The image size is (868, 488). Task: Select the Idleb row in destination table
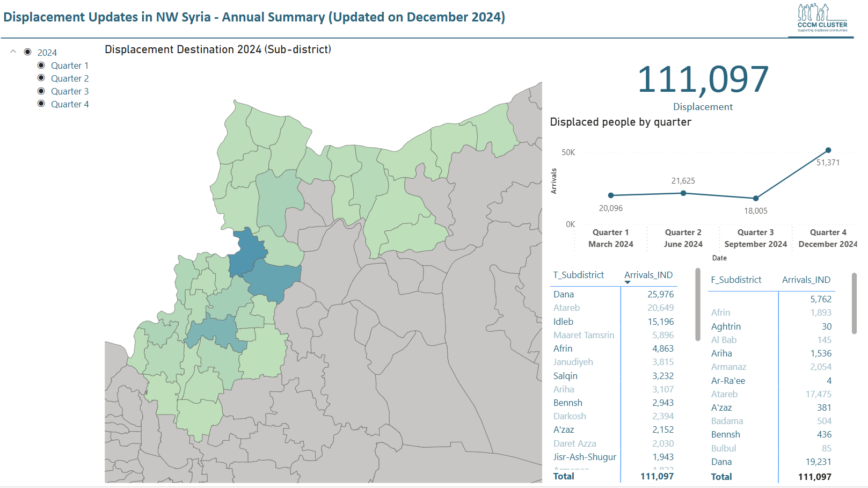pyautogui.click(x=564, y=322)
